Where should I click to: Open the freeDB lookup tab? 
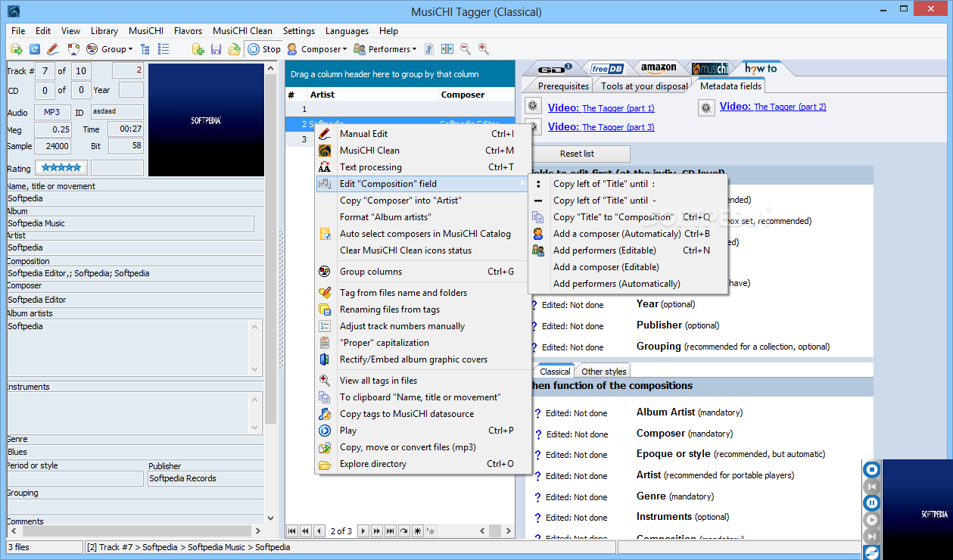coord(606,68)
